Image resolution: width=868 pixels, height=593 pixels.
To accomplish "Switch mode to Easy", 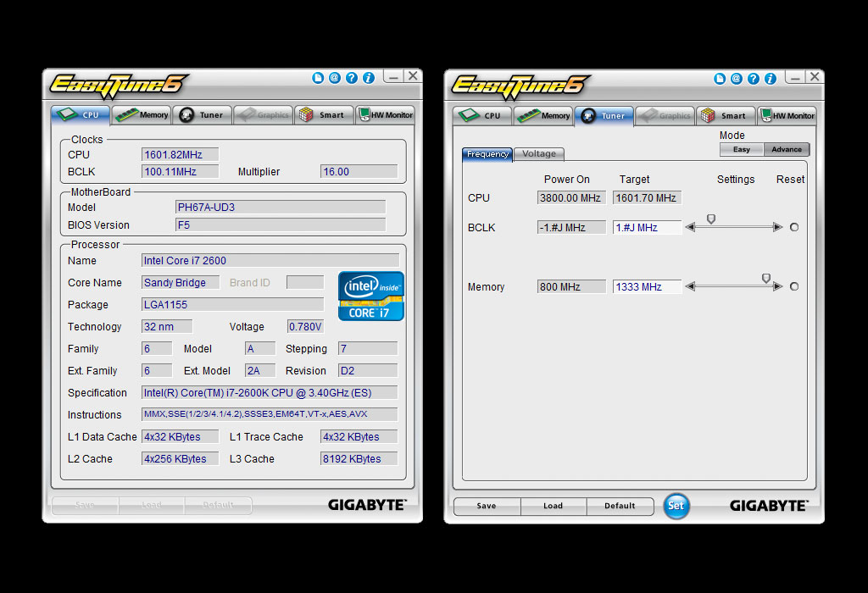I will pos(742,149).
